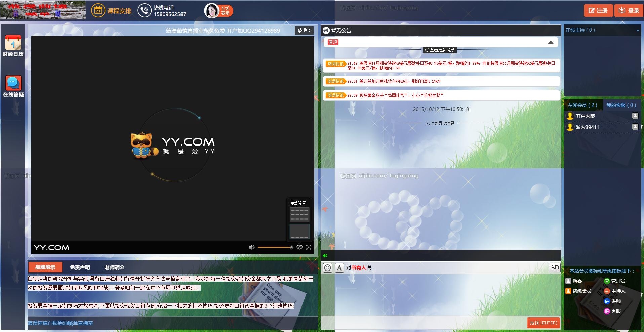Click the 注册 register button
The width and height of the screenshot is (644, 332).
click(598, 10)
